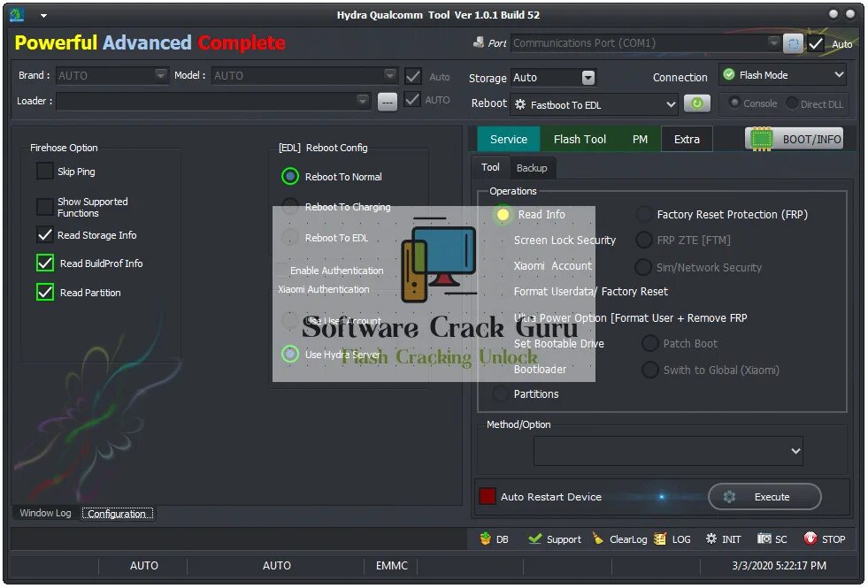Click the BOOT/INFO chip icon button

pyautogui.click(x=794, y=139)
